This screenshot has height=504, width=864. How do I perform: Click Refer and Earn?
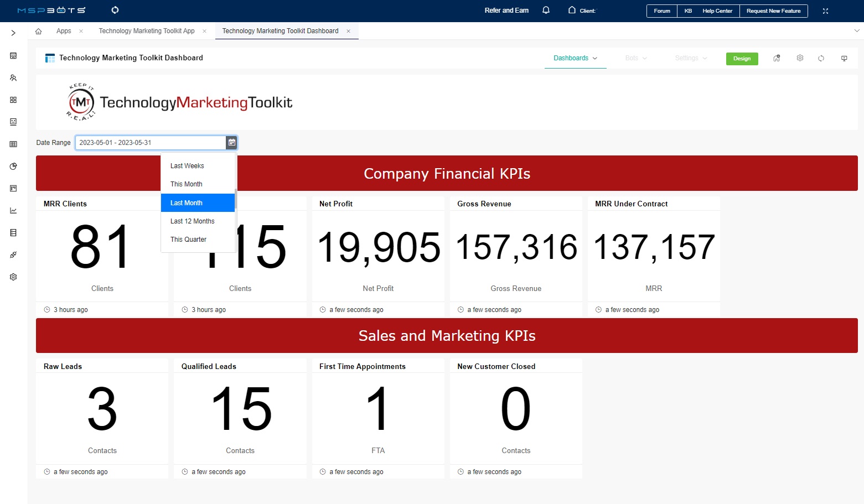point(506,11)
